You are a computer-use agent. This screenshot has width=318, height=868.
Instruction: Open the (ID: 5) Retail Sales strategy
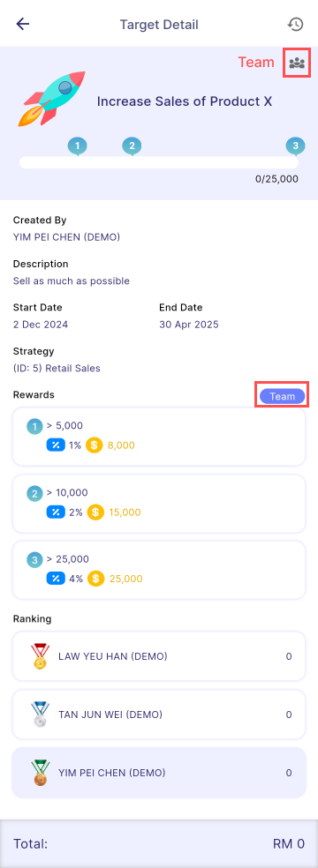[57, 368]
